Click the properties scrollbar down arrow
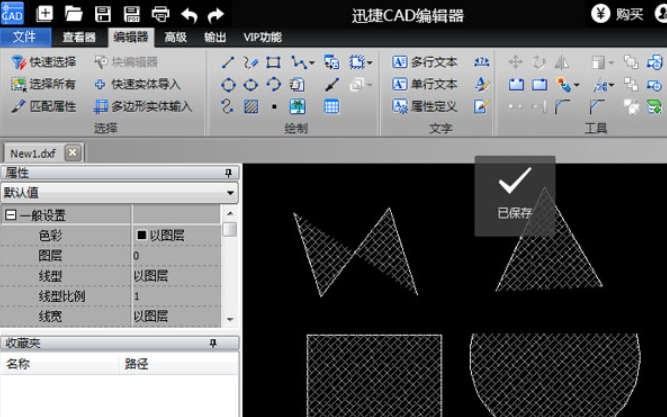 230,319
